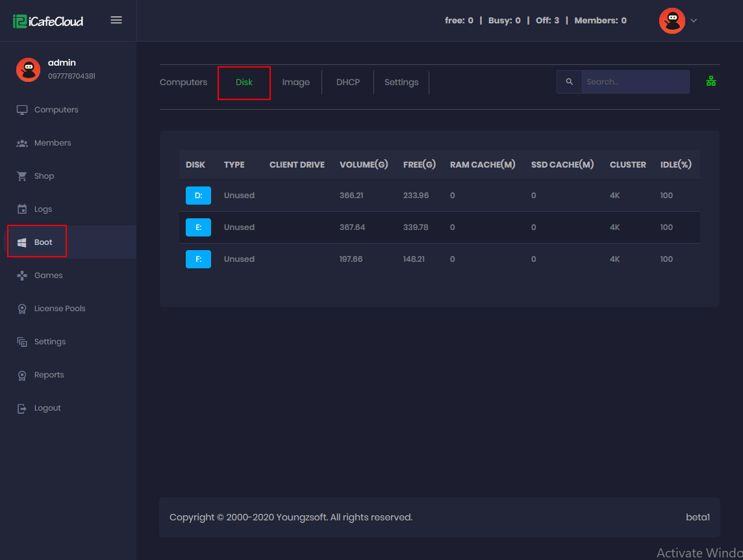743x560 pixels.
Task: Open the search magnifier icon
Action: pyautogui.click(x=570, y=82)
